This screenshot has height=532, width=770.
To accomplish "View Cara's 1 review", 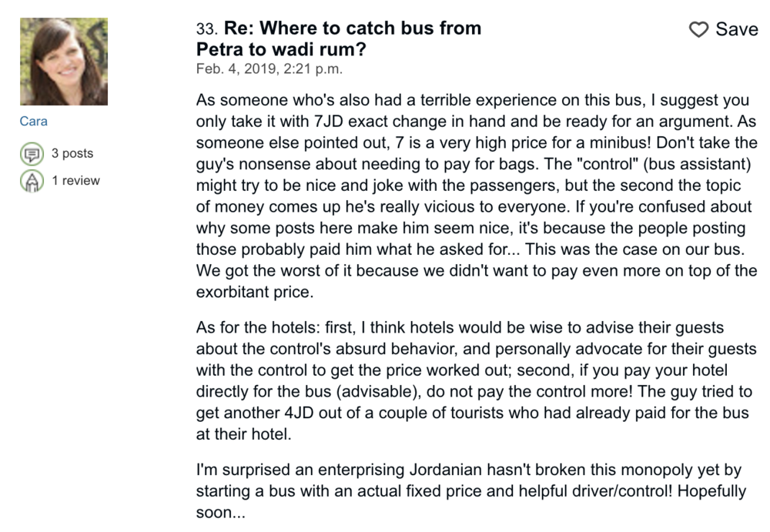I will [75, 181].
